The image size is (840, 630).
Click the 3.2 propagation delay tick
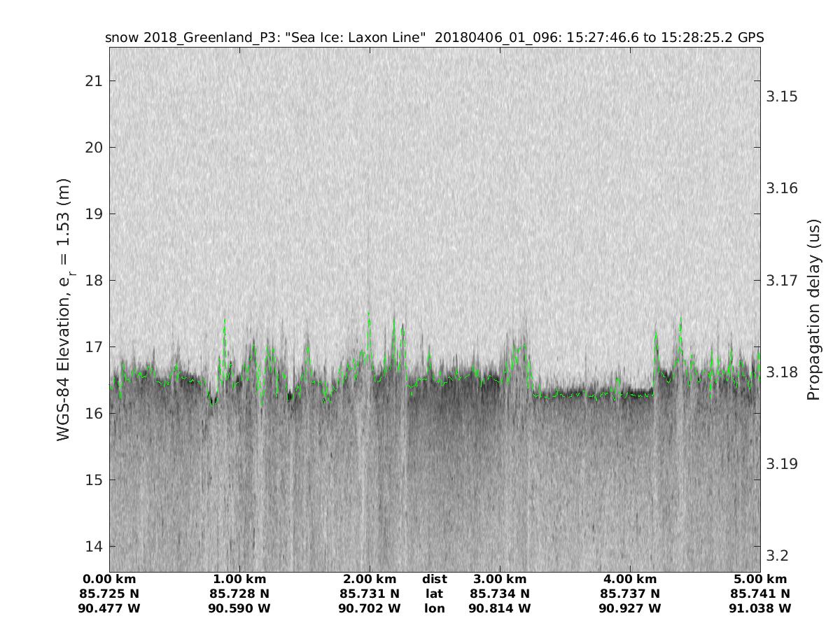tap(779, 556)
